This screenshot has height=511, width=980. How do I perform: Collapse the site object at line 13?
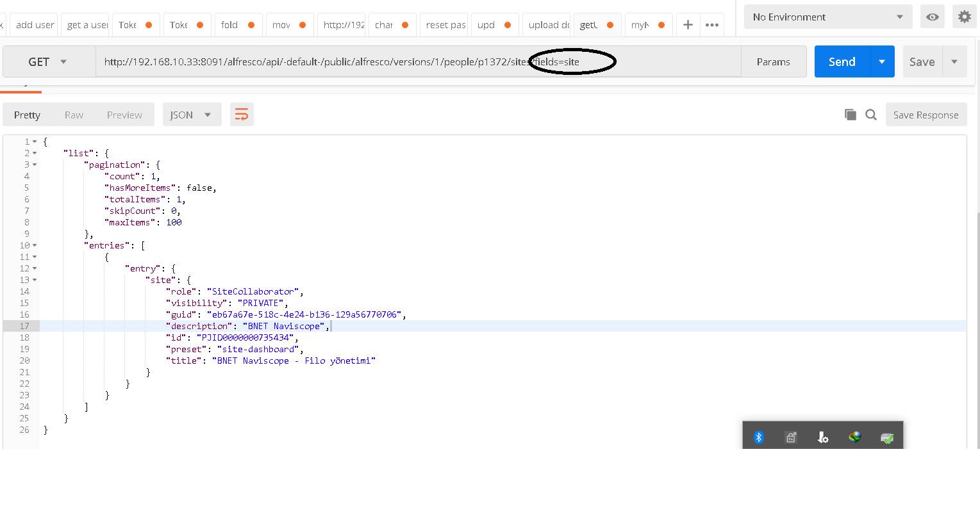[x=35, y=280]
